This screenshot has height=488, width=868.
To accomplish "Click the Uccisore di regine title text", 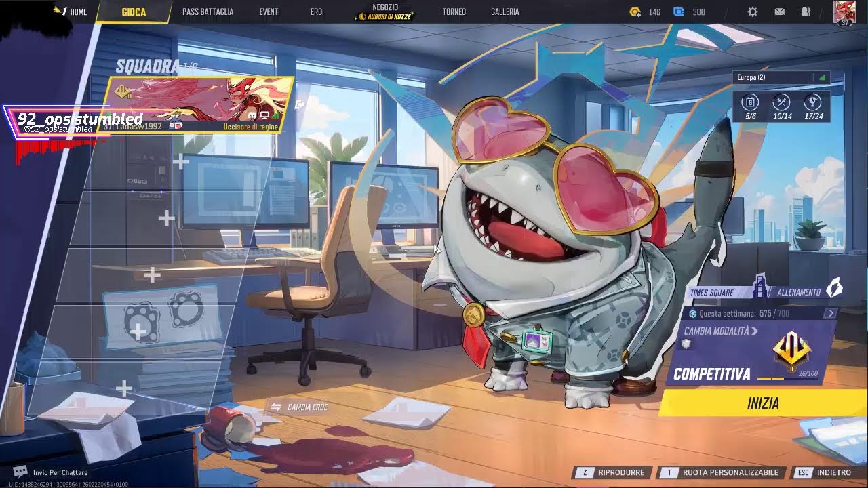I will [250, 126].
